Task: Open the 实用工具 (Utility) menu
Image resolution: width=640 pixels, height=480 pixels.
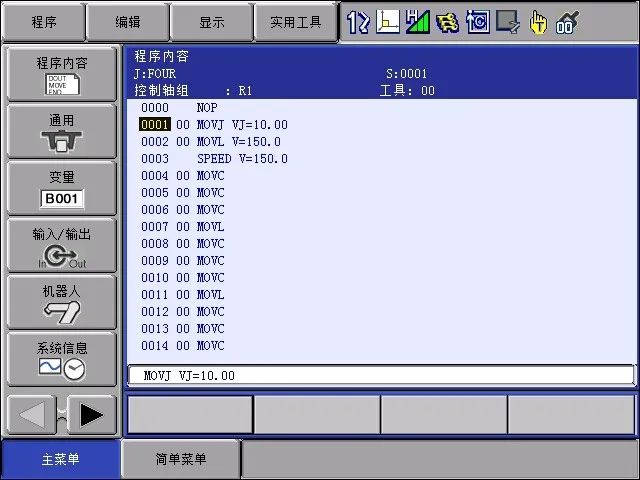Action: point(296,21)
